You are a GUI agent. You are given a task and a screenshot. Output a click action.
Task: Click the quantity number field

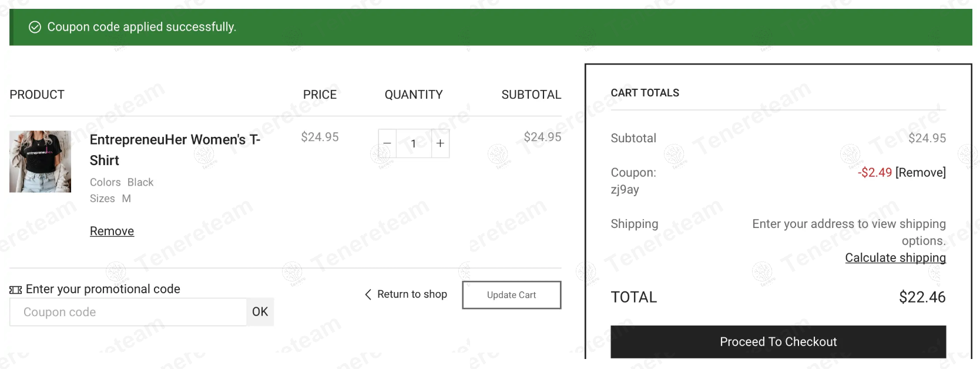[414, 143]
